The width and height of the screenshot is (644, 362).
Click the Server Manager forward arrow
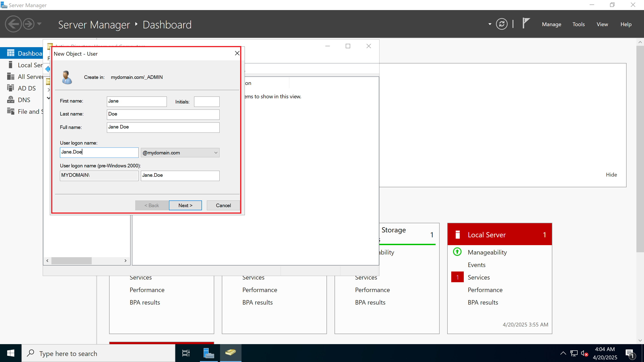tap(28, 24)
